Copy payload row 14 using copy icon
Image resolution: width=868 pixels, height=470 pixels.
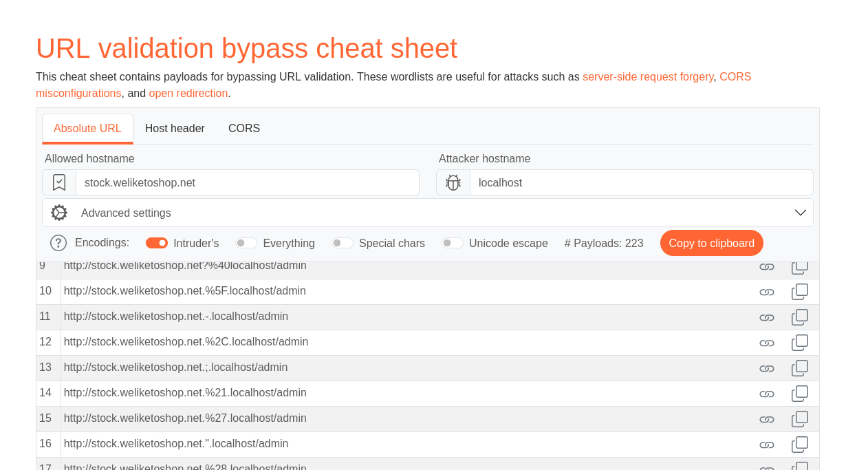pyautogui.click(x=799, y=394)
